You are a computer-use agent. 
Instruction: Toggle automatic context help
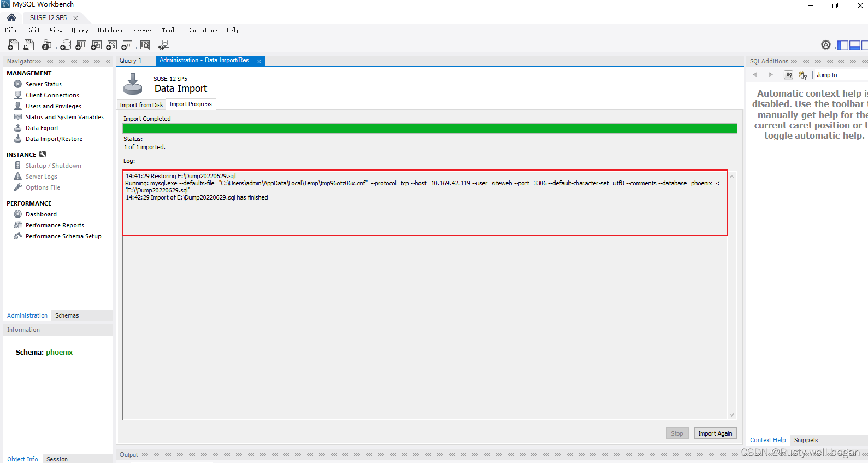tap(802, 75)
